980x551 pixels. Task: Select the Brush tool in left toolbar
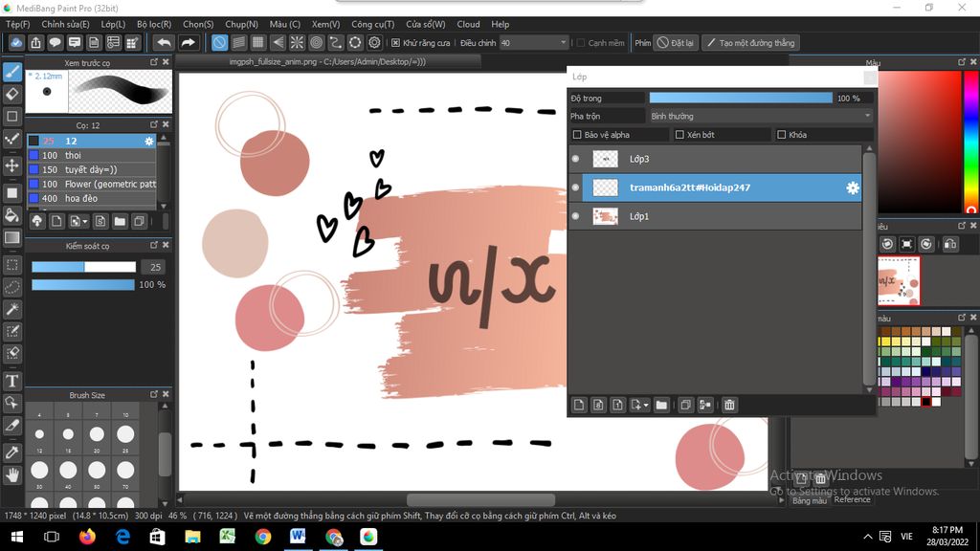tap(11, 72)
